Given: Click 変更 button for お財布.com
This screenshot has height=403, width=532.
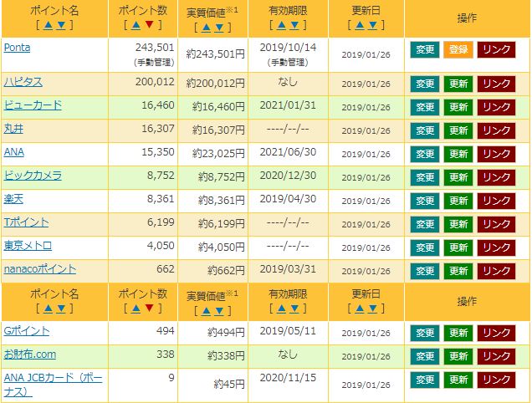Looking at the screenshot, I should click(x=425, y=356).
